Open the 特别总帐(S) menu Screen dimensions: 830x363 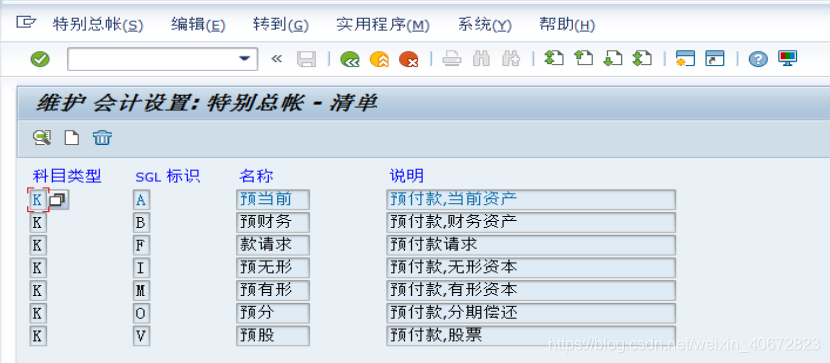(x=98, y=24)
